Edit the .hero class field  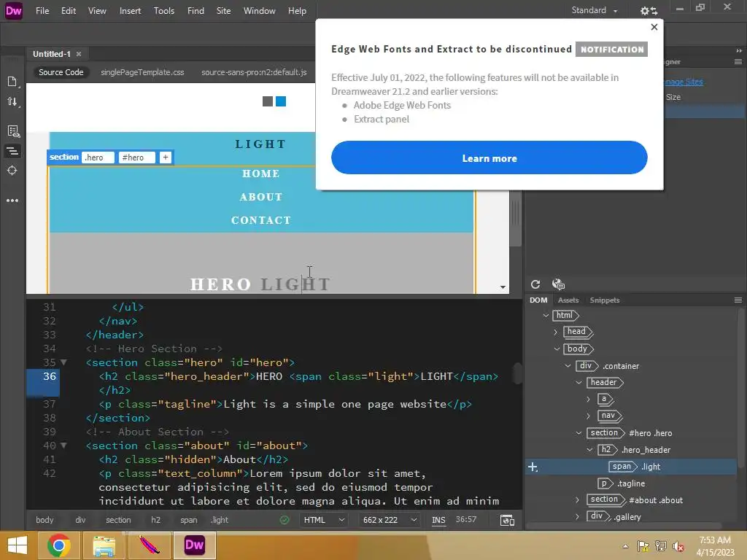tap(98, 157)
